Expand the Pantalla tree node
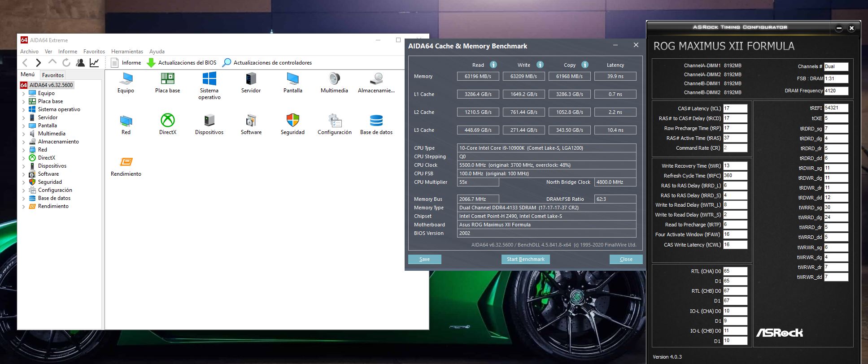 pos(23,126)
